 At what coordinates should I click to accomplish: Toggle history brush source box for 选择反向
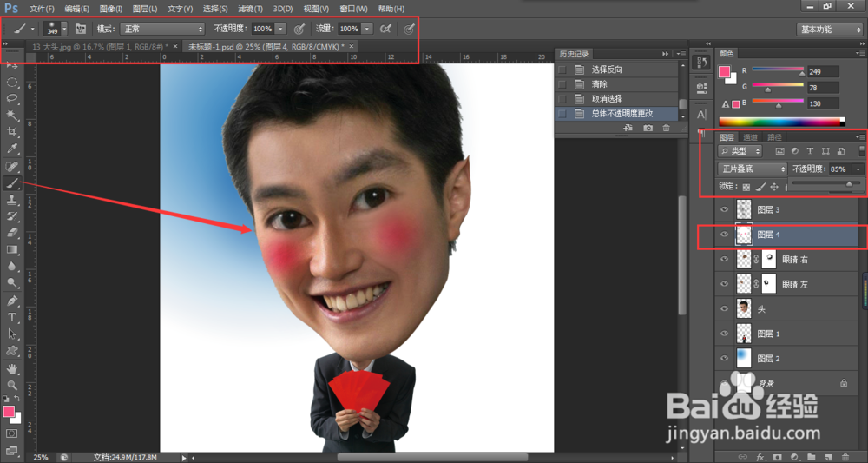click(x=562, y=69)
